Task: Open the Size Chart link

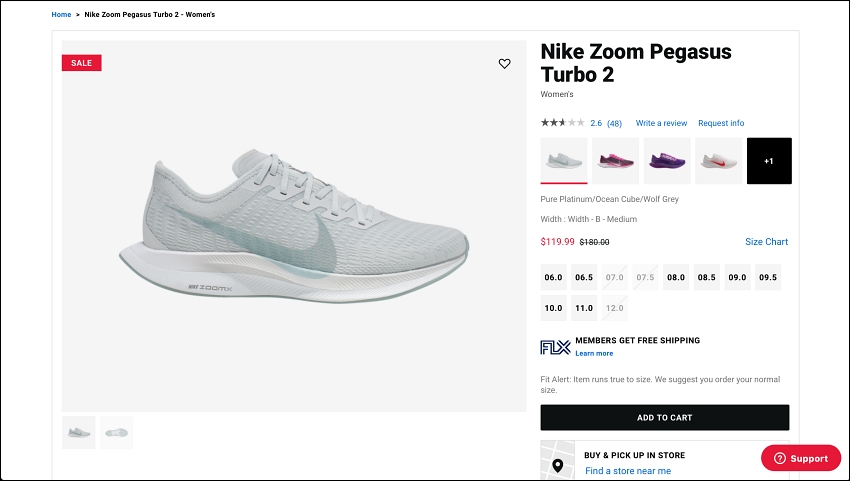Action: (x=766, y=242)
